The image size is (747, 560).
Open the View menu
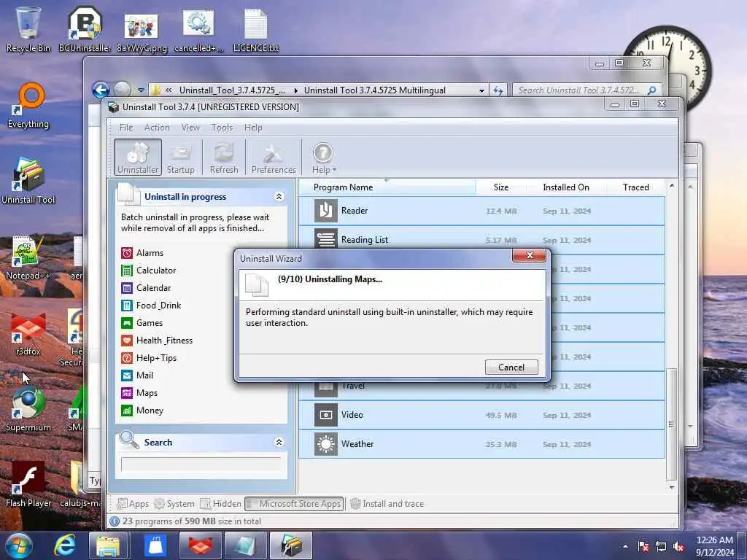pos(190,128)
